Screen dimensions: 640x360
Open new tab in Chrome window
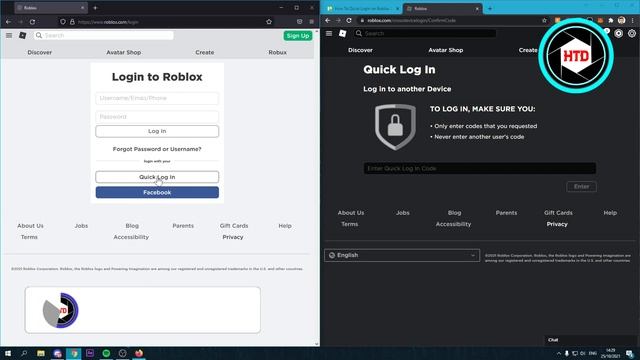[490, 8]
